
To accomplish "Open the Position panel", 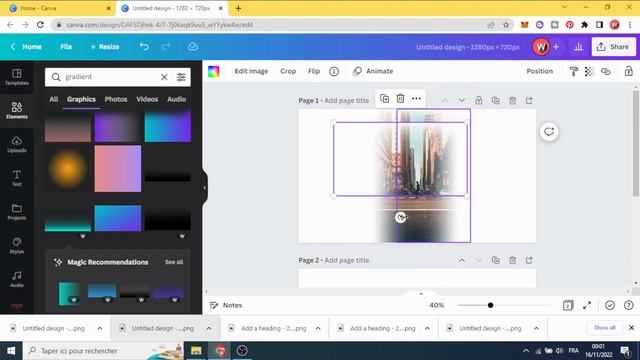I will tap(539, 71).
